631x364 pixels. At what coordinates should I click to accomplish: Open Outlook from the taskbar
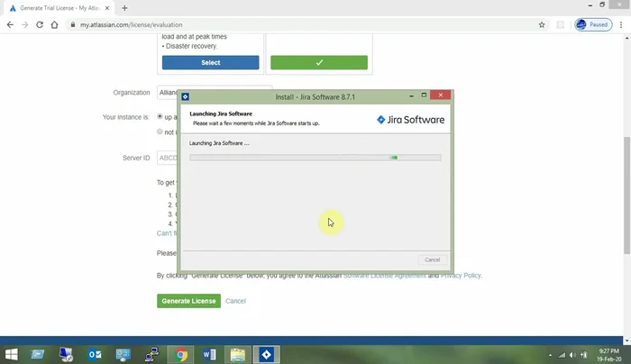point(95,354)
